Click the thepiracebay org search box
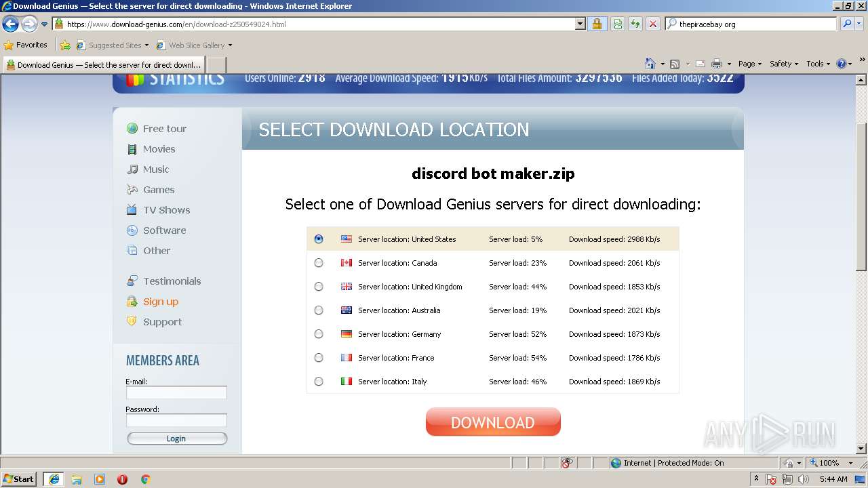The width and height of the screenshot is (868, 488). click(x=751, y=24)
